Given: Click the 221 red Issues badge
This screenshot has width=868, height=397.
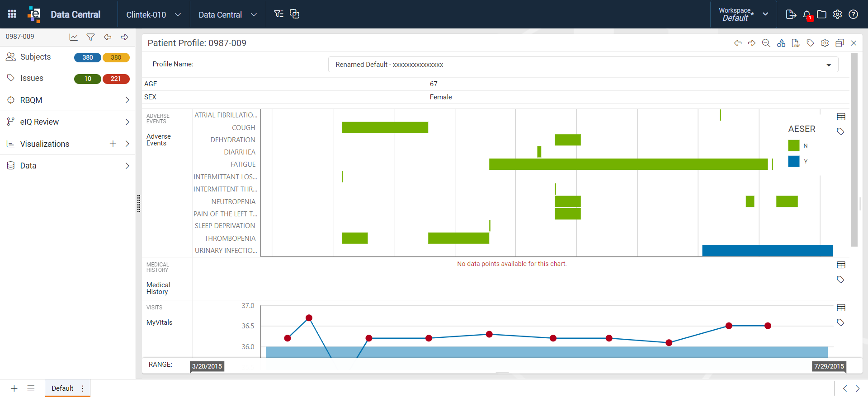Looking at the screenshot, I should [116, 79].
